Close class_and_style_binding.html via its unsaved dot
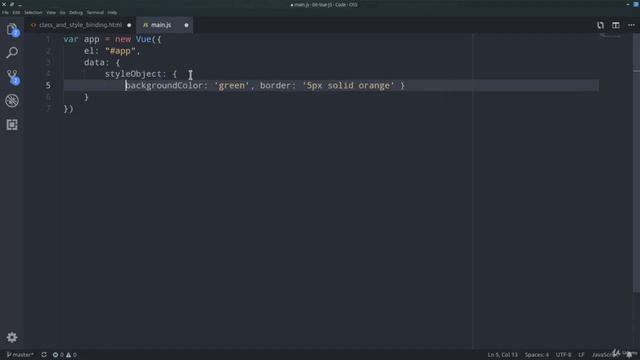This screenshot has width=640, height=360. click(129, 25)
